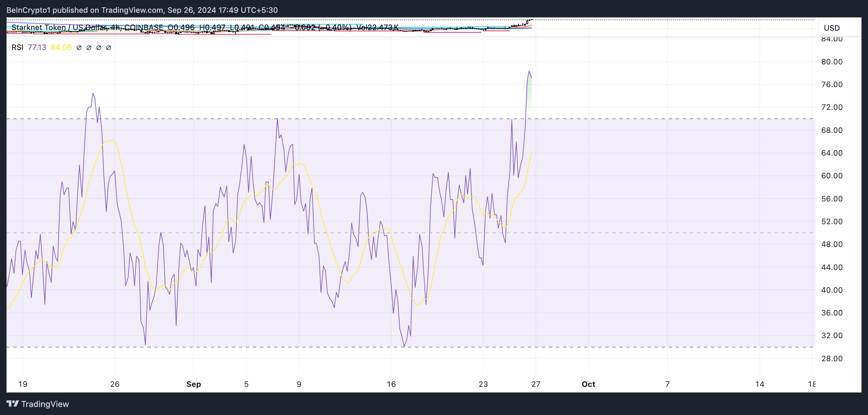The image size is (868, 415).
Task: Click the third Ø icon in the RSI row
Action: coord(98,47)
